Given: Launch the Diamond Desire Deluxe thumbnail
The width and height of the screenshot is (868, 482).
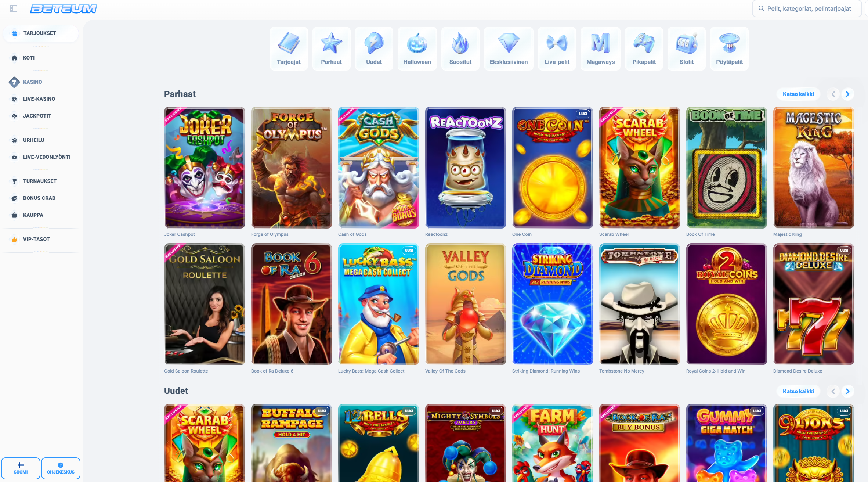Looking at the screenshot, I should click(x=813, y=304).
